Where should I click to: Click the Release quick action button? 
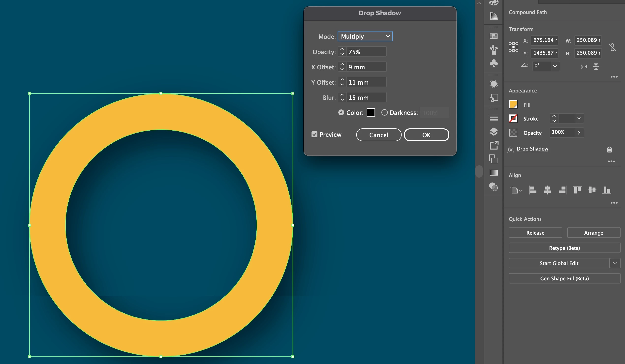535,233
